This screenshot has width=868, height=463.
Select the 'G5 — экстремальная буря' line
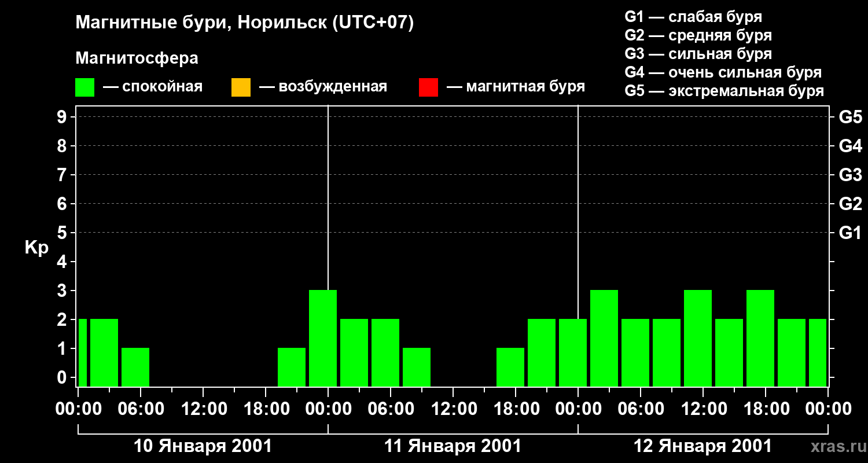coord(724,91)
